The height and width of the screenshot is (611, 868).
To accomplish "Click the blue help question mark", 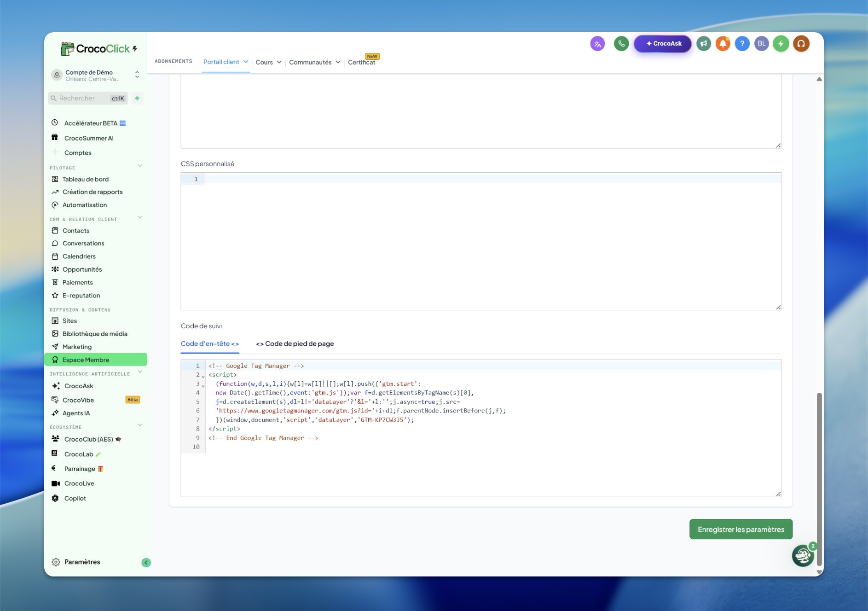I will tap(742, 44).
